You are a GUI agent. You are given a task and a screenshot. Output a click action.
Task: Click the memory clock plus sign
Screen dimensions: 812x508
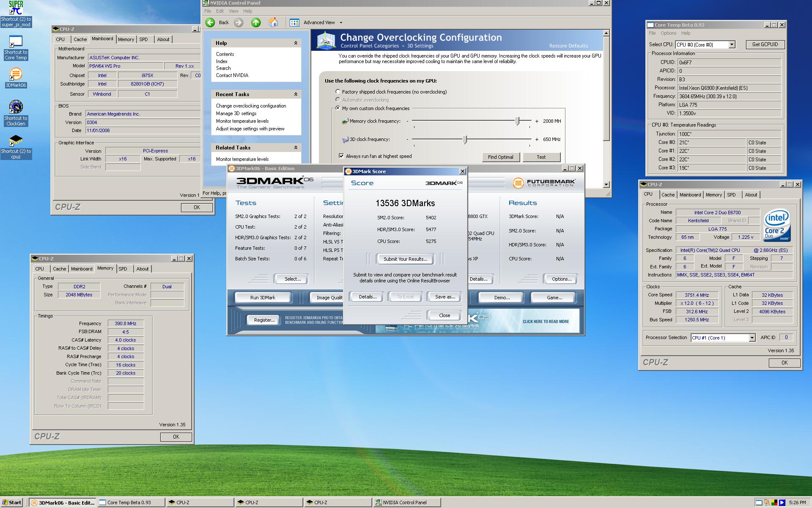(x=537, y=121)
